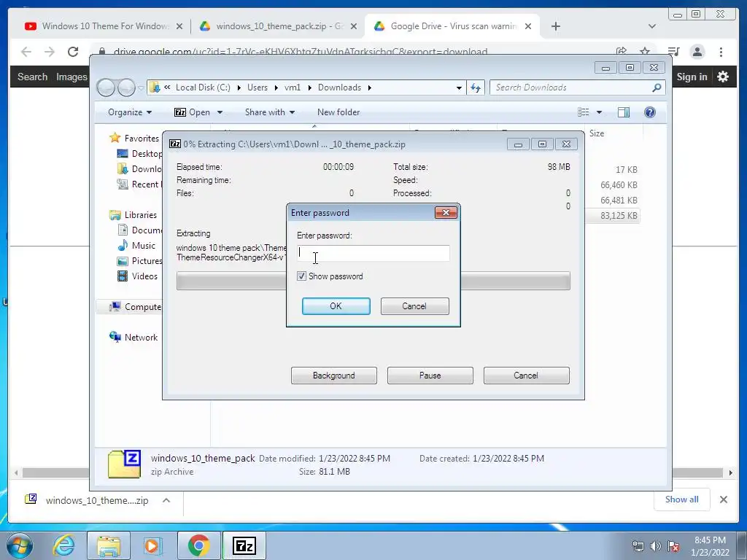Image resolution: width=747 pixels, height=560 pixels.
Task: Expand the address bar history dropdown
Action: [x=459, y=87]
